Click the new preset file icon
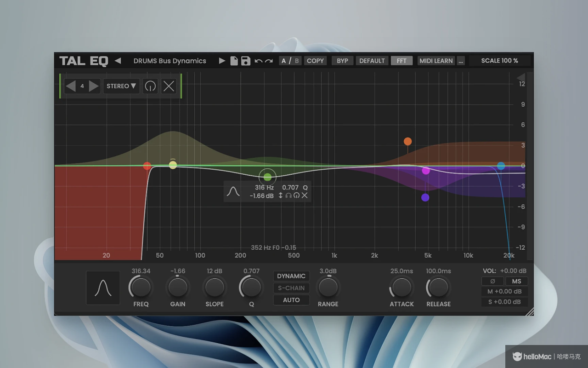Image resolution: width=588 pixels, height=368 pixels. click(x=234, y=61)
